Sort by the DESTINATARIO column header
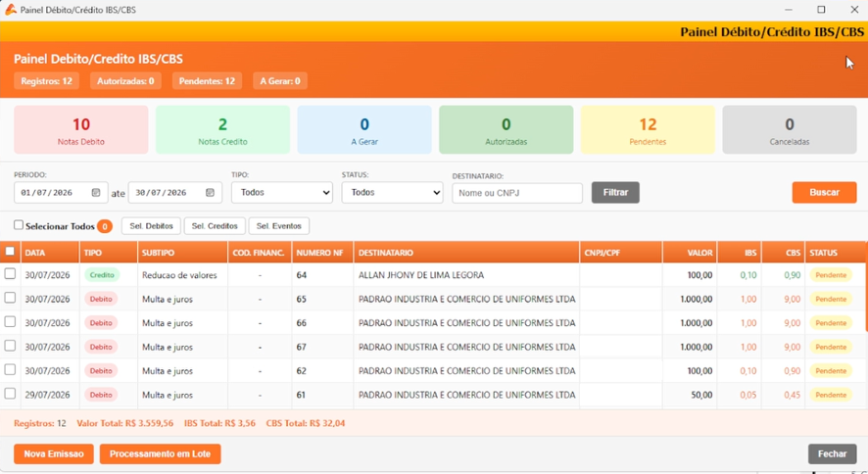The width and height of the screenshot is (868, 474). pos(466,253)
